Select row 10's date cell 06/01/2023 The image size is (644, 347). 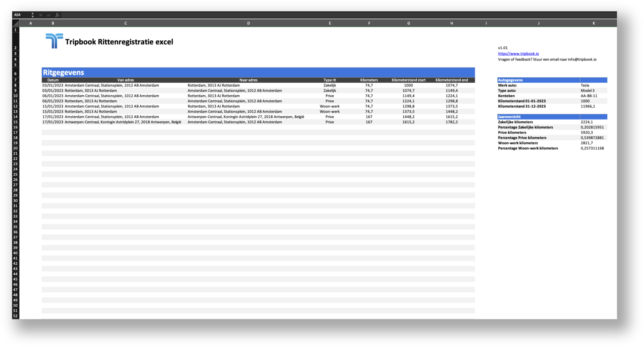53,96
